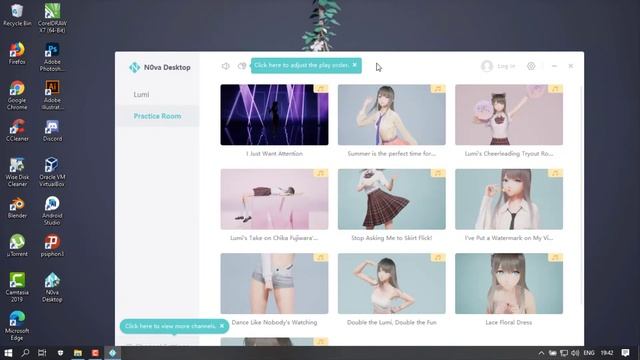Open Oracle VM VirtualBox desktop icon
The image size is (640, 360).
(52, 172)
